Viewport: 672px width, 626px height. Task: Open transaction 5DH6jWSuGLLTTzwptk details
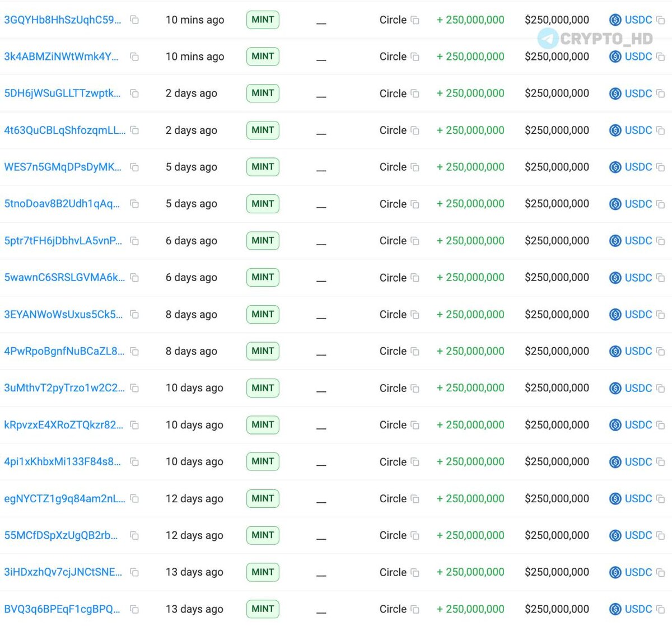[62, 94]
